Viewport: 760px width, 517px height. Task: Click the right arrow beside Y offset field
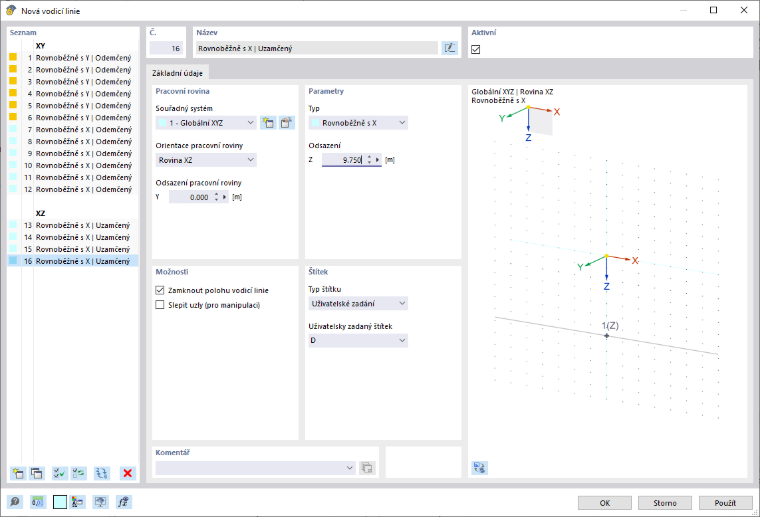[224, 197]
